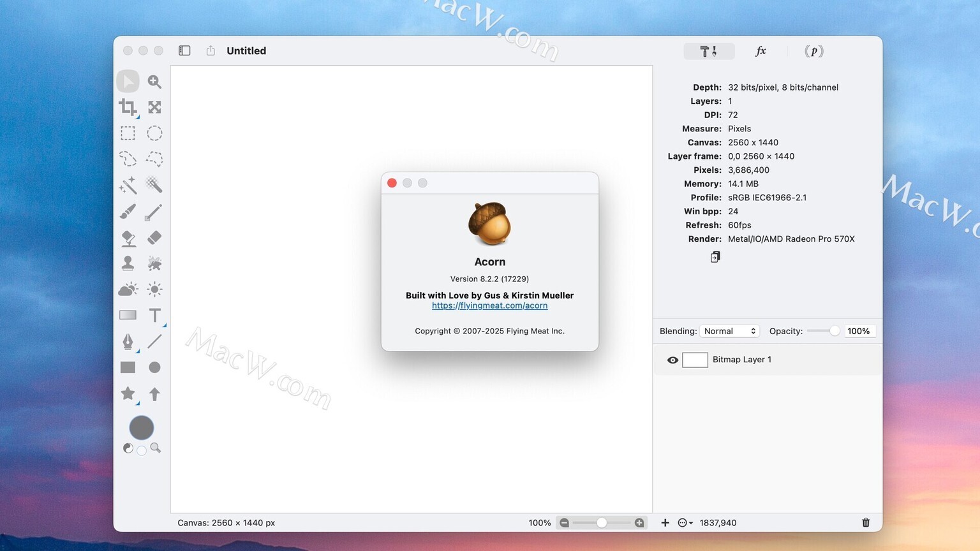
Task: Swap to default black and white colors
Action: [128, 448]
